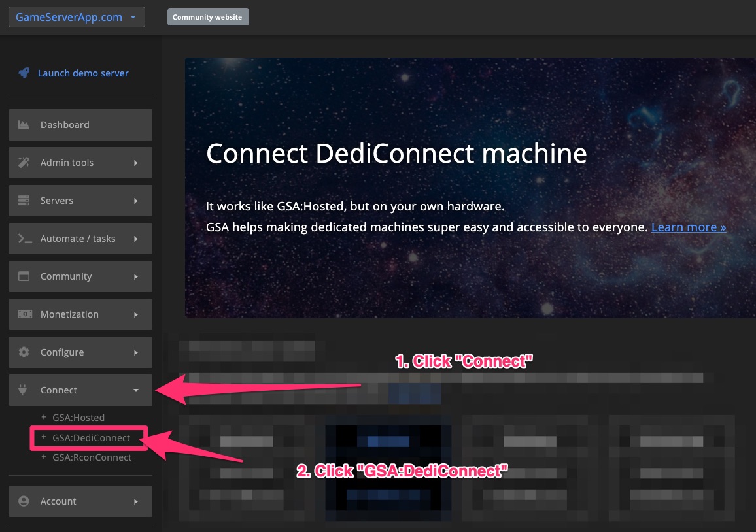756x532 pixels.
Task: Click the GameServerApp.com brand name
Action: (69, 17)
